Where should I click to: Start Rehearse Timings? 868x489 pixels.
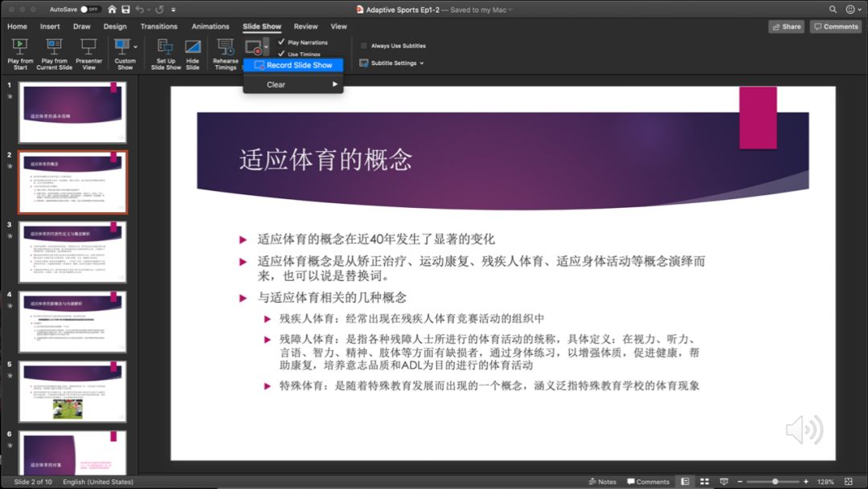(x=225, y=50)
